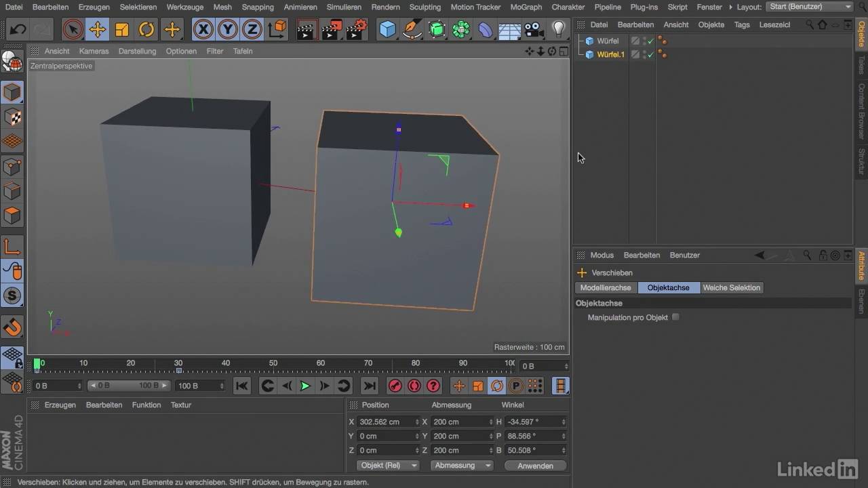
Task: Open the render settings clapperboard icon
Action: pos(357,30)
